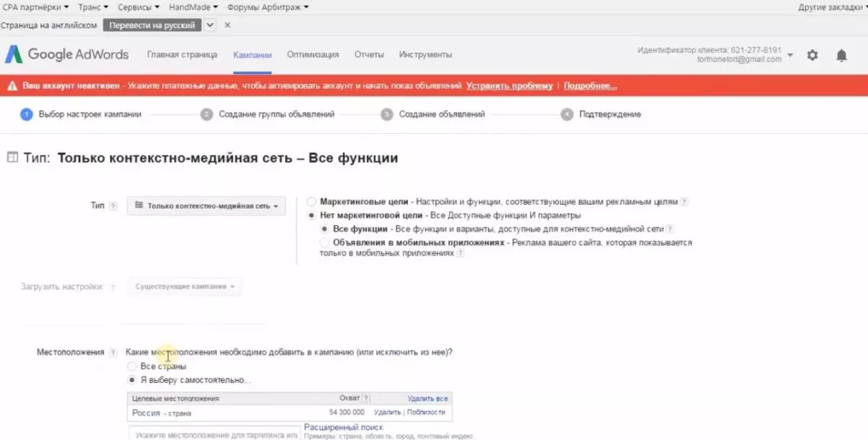Viewport: 868px width, 440px height.
Task: Click the tortnonetort@gmail.com account email
Action: (740, 59)
